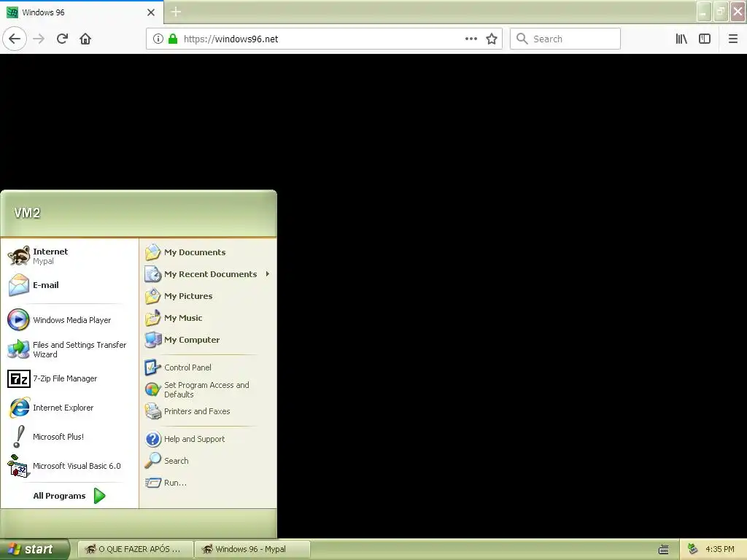Click the green secure padlock icon
The width and height of the screenshot is (747, 560).
173,39
